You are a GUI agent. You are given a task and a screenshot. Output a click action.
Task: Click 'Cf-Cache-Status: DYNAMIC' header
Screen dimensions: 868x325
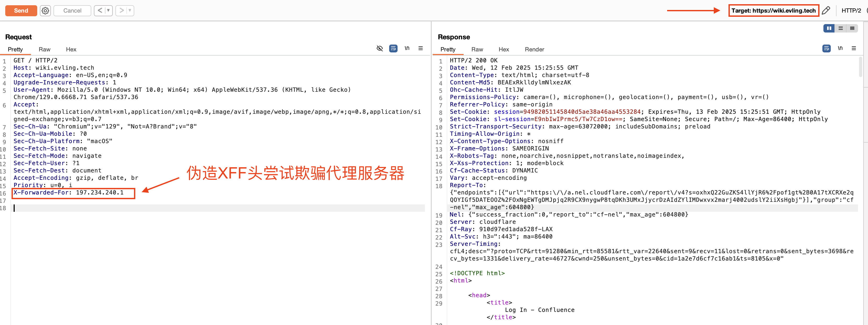click(494, 170)
